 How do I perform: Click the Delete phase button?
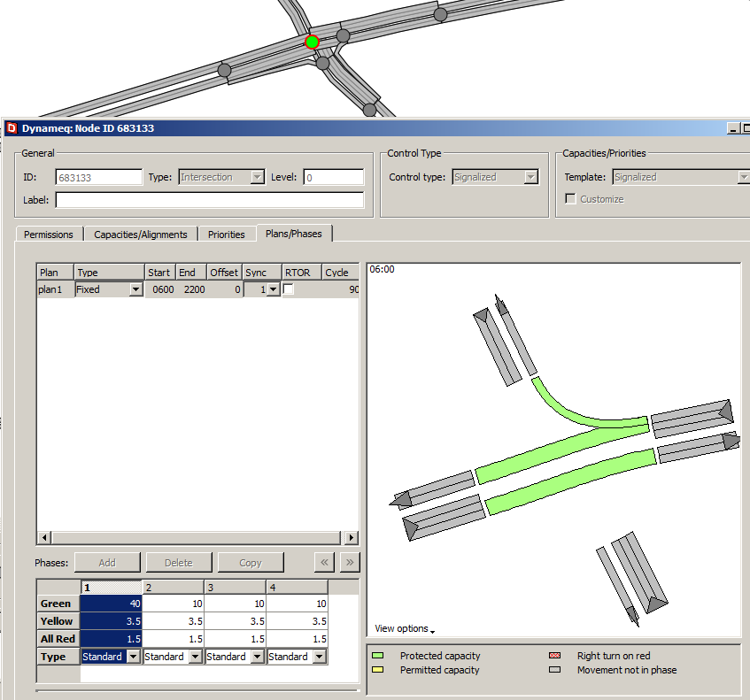179,562
